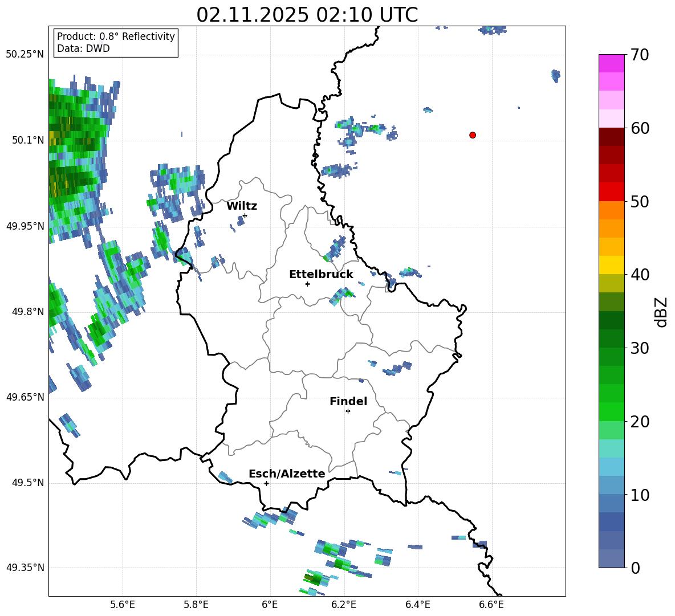Click the Data: DWD text

coord(83,48)
